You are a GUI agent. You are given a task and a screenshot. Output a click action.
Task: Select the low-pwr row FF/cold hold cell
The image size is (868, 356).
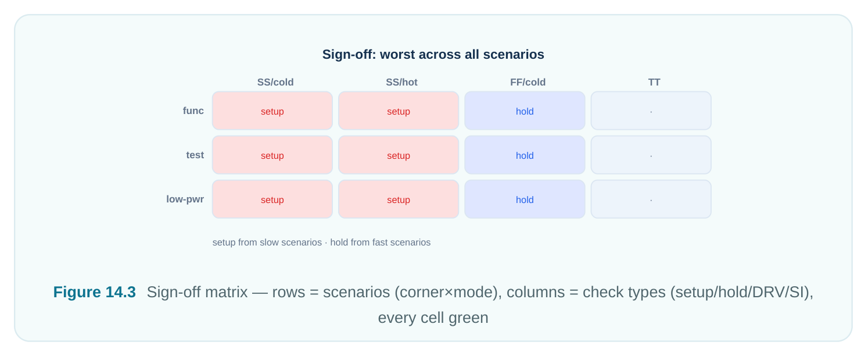pyautogui.click(x=525, y=199)
